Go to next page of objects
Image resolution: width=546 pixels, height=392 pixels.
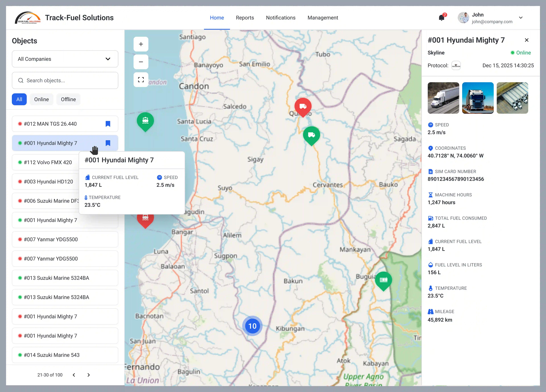(89, 375)
